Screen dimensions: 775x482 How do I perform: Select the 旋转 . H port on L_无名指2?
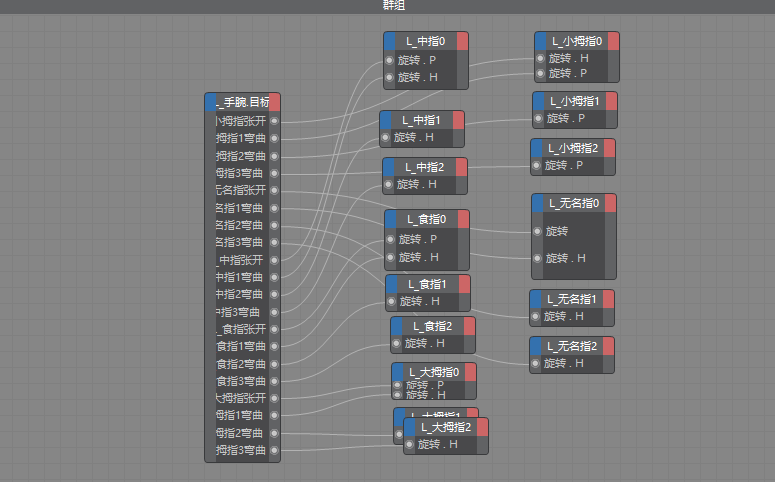pyautogui.click(x=536, y=363)
